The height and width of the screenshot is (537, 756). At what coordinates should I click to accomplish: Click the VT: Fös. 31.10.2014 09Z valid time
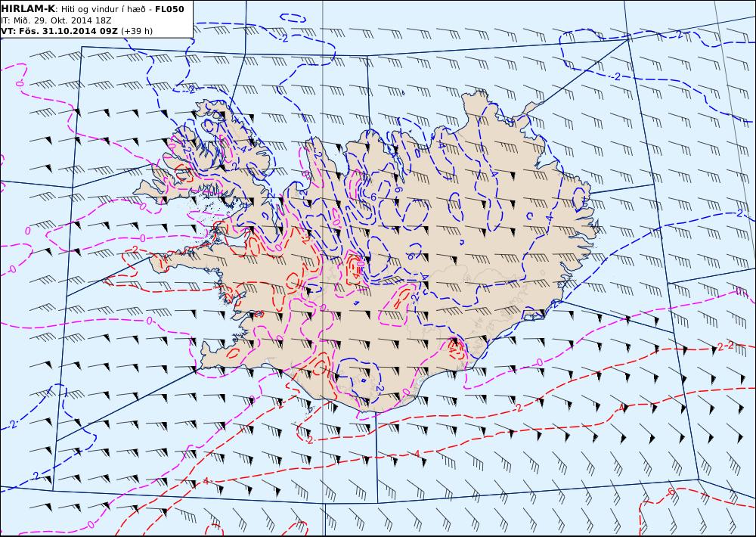(60, 31)
